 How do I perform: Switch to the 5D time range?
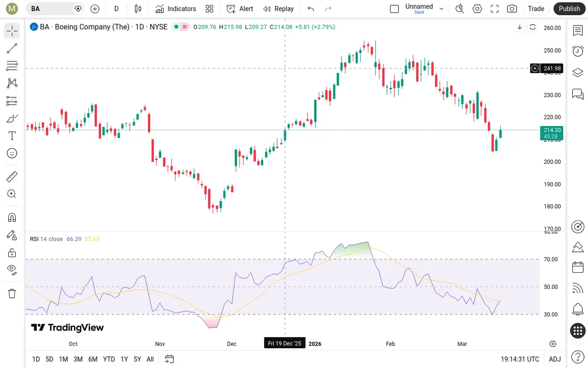pos(49,359)
